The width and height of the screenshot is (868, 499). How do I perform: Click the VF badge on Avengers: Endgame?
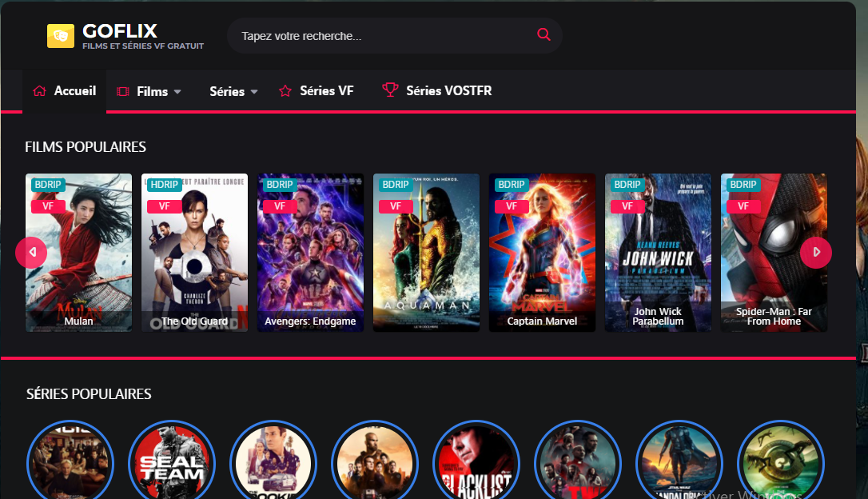(x=280, y=206)
